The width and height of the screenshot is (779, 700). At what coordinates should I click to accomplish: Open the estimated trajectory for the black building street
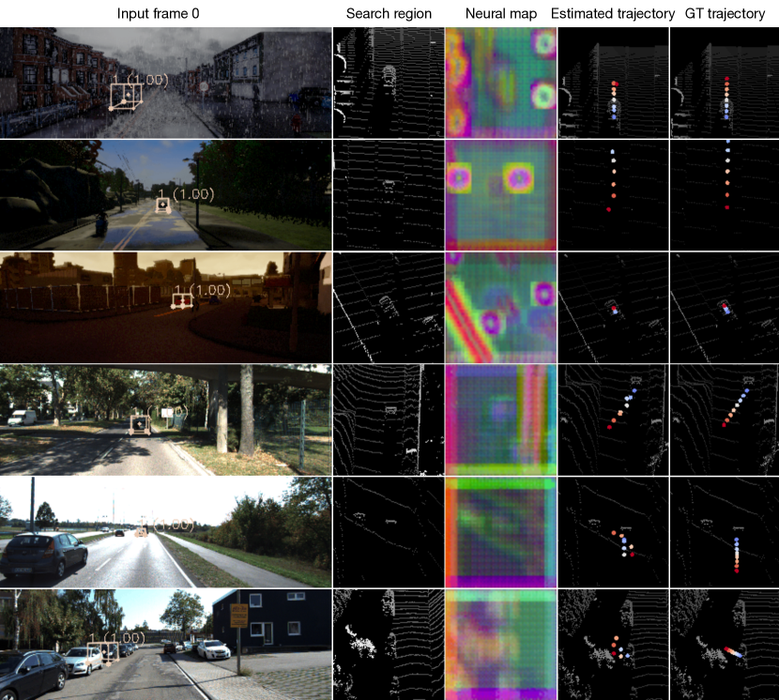click(613, 645)
